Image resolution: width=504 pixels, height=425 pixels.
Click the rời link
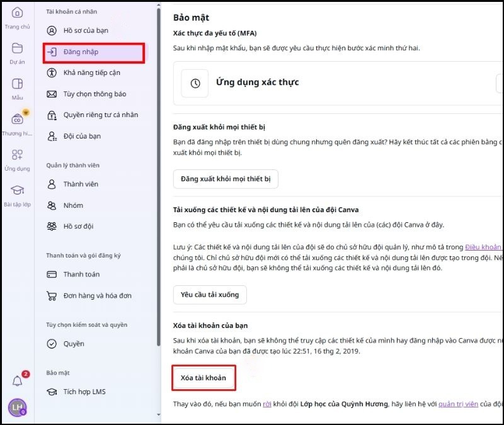point(267,404)
